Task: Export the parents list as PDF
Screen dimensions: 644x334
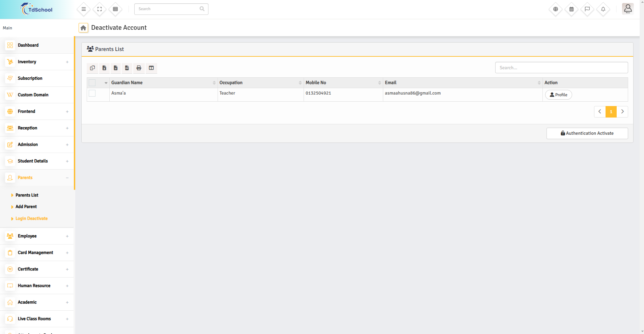Action: (127, 68)
